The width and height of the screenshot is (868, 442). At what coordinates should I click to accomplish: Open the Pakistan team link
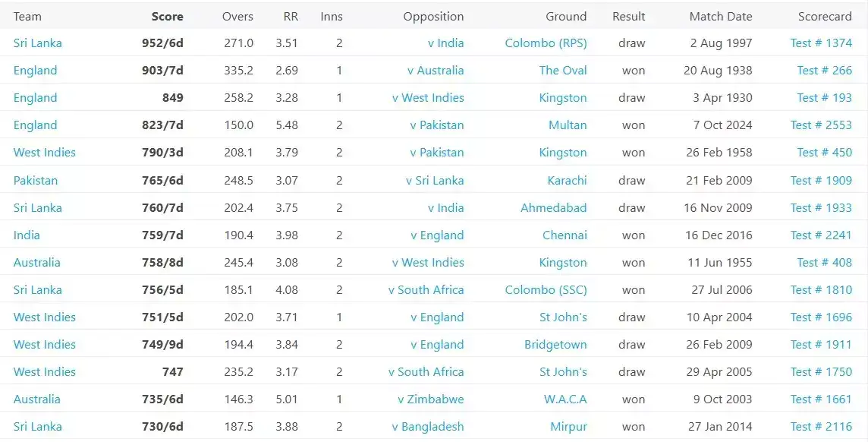tap(35, 180)
